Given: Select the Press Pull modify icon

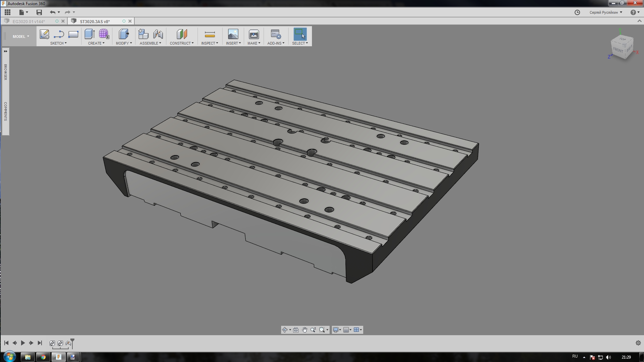Looking at the screenshot, I should (123, 34).
